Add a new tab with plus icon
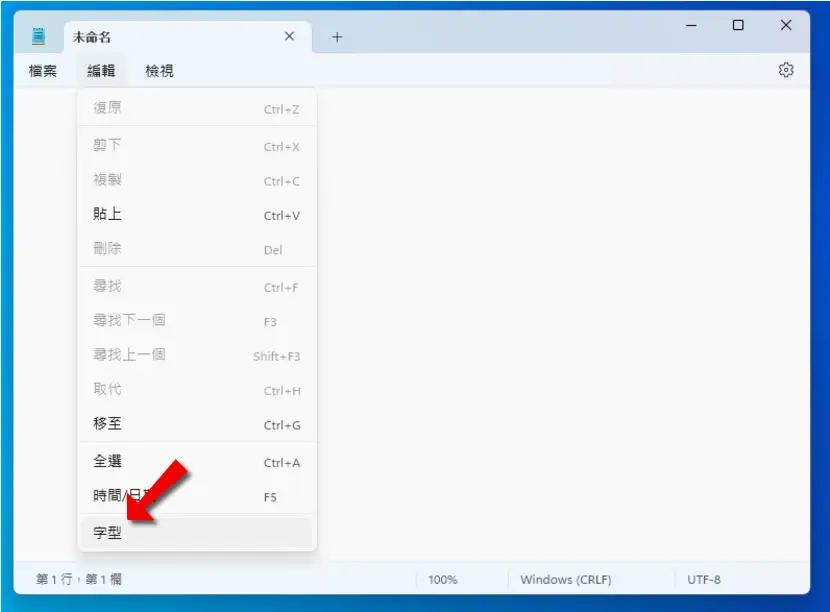Viewport: 830px width, 612px height. coord(337,37)
